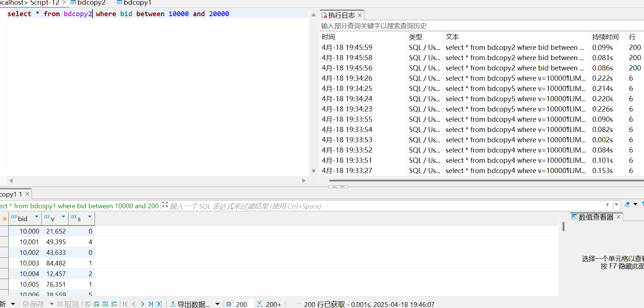Screen dimensions: 644x308
Task: Click the add row icon in results toolbar
Action: [x=96, y=304]
